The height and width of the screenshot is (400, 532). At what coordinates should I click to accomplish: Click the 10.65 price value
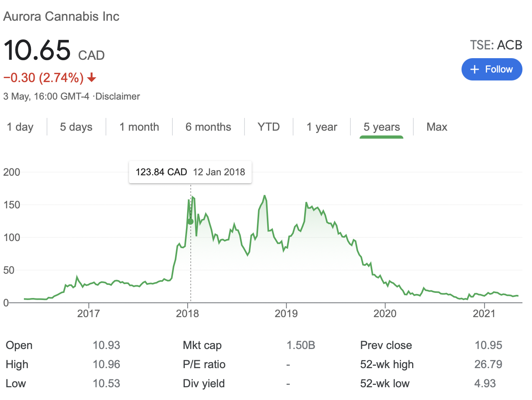(x=37, y=51)
